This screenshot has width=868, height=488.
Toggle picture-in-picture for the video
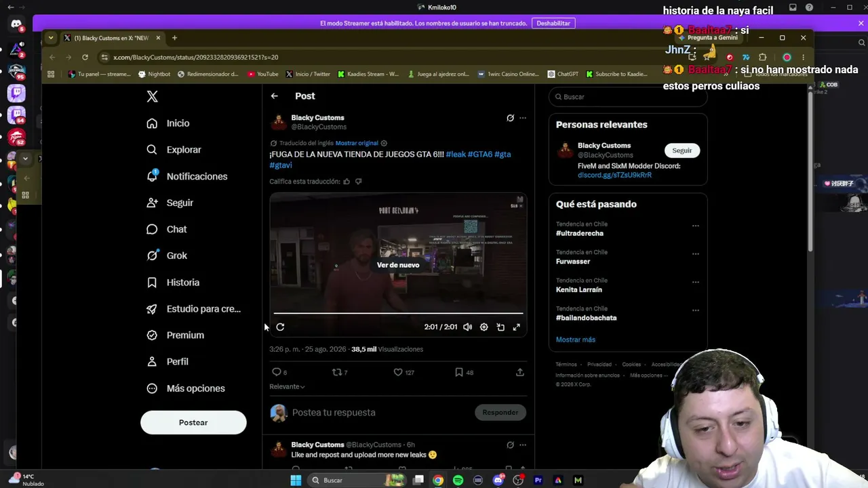point(500,327)
